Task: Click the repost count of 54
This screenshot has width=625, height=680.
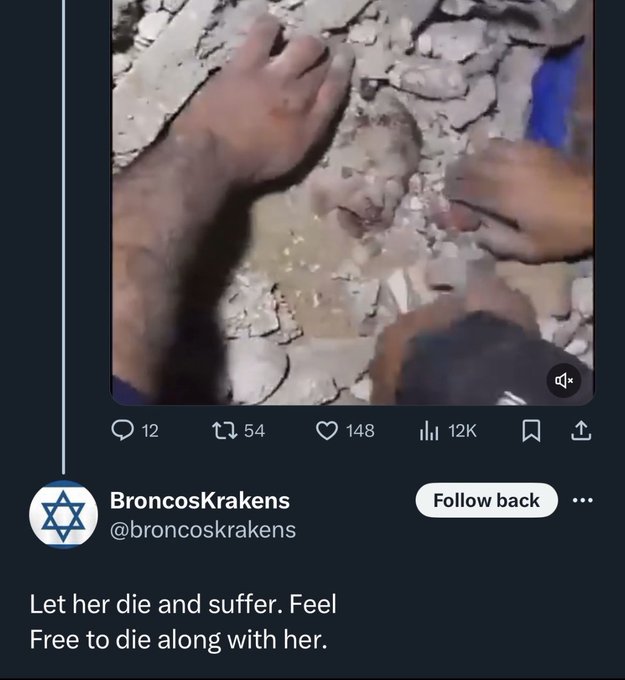Action: pos(254,431)
